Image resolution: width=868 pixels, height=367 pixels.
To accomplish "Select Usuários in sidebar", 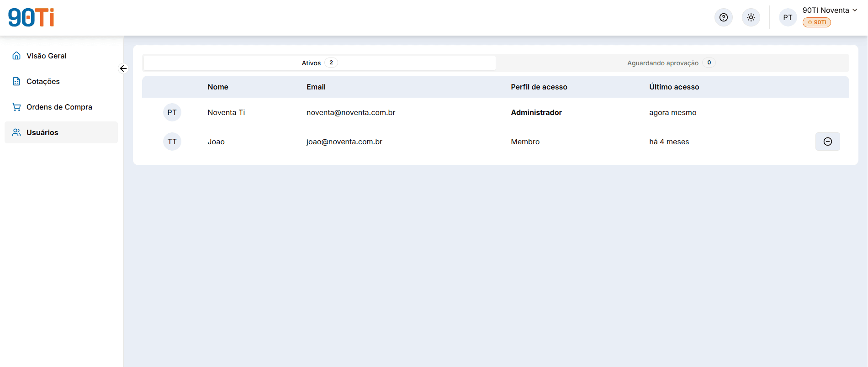I will [61, 132].
